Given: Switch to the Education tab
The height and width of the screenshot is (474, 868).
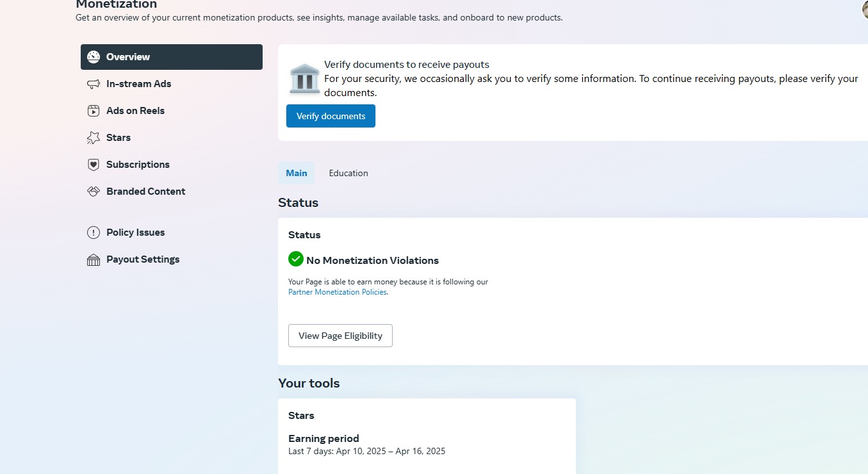Looking at the screenshot, I should point(348,173).
